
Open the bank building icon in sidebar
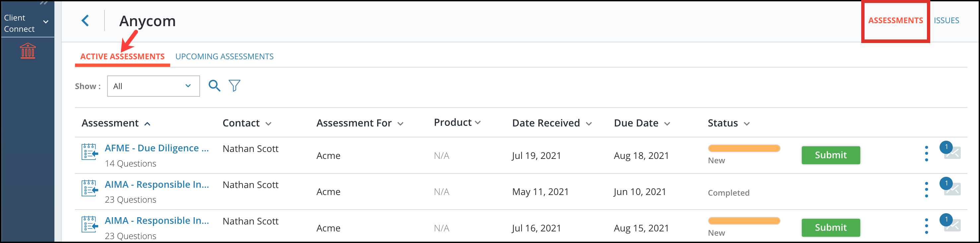28,51
